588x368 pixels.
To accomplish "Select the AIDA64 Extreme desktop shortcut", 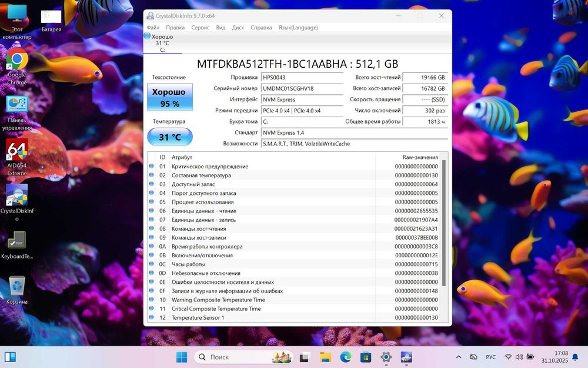I will click(16, 158).
